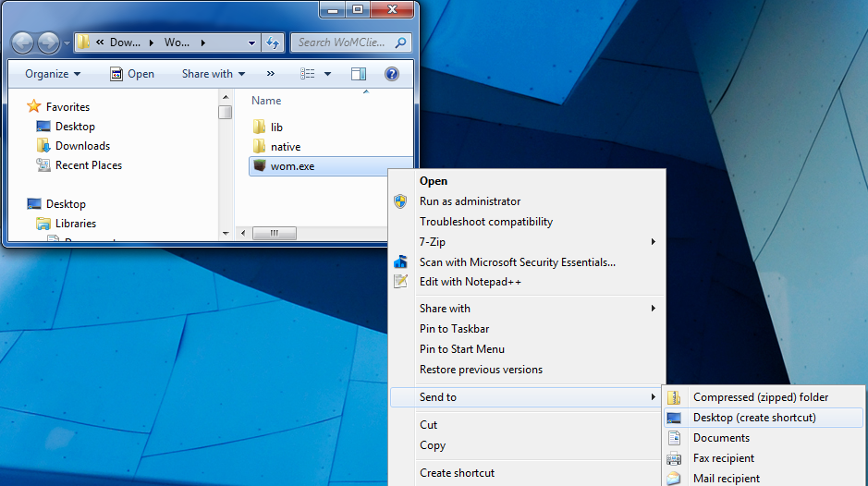Show more toolbar commands chevron
The image size is (868, 486).
point(270,74)
